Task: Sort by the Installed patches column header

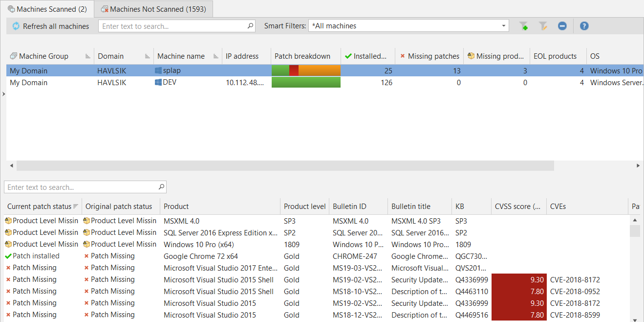Action: pyautogui.click(x=369, y=56)
